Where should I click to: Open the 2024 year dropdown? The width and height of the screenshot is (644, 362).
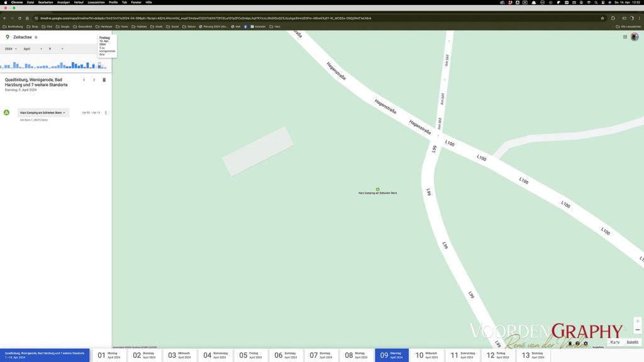click(x=11, y=48)
